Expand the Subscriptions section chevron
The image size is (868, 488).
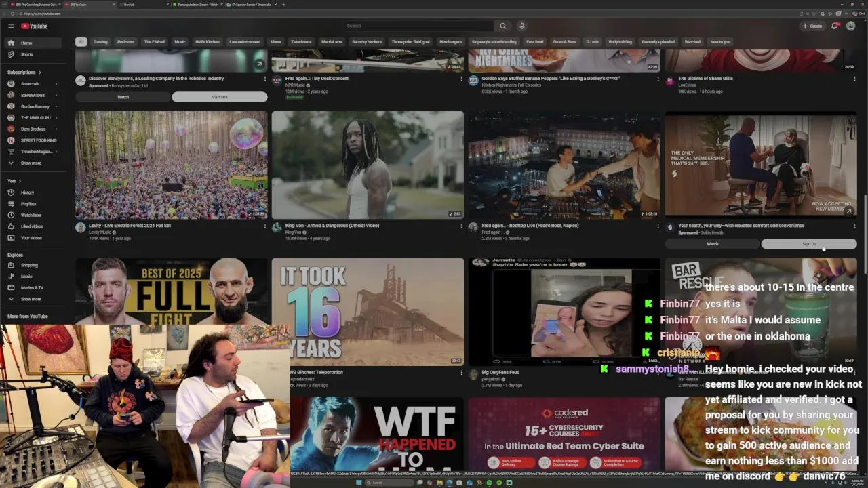39,73
